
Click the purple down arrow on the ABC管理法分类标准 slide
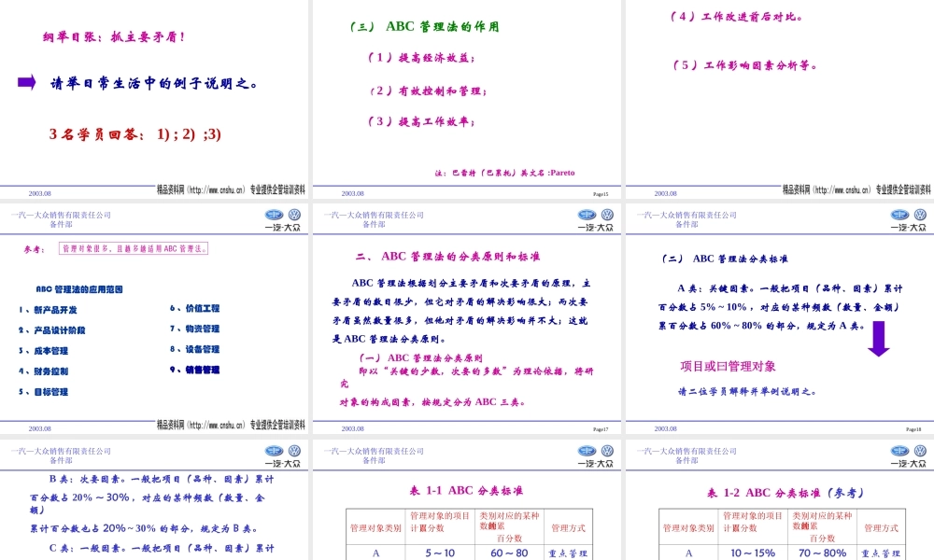pyautogui.click(x=879, y=339)
